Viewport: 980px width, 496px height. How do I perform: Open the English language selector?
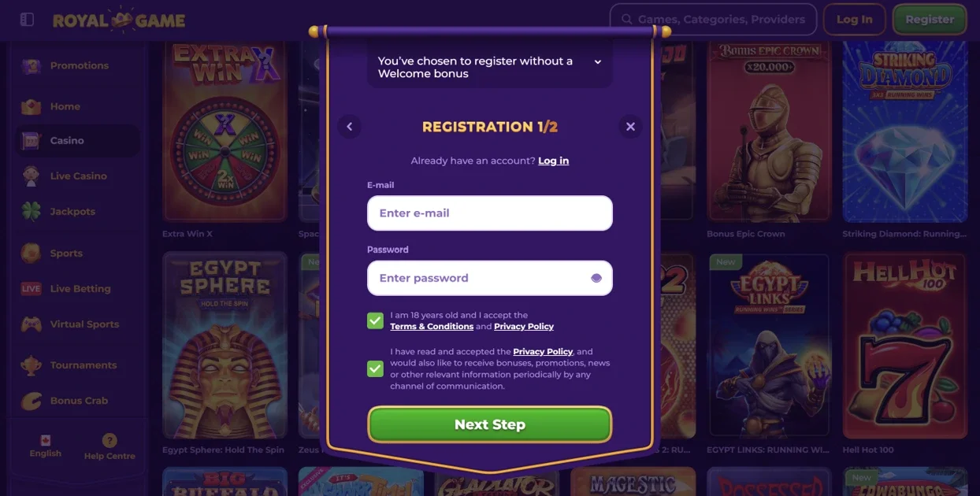point(45,446)
